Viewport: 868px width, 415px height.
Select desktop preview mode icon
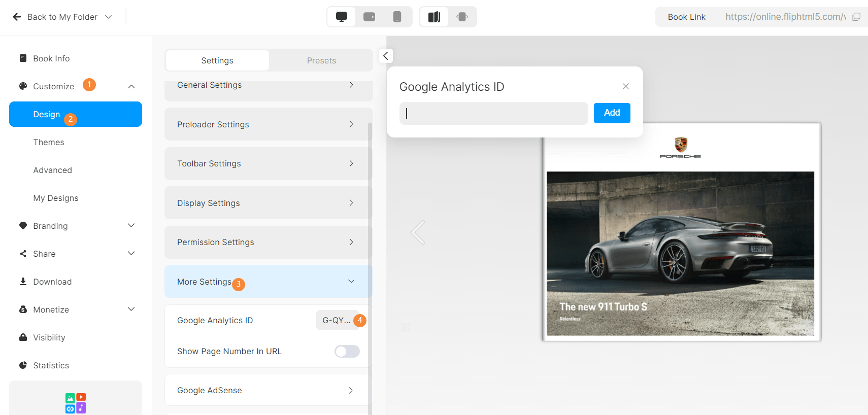click(x=342, y=17)
